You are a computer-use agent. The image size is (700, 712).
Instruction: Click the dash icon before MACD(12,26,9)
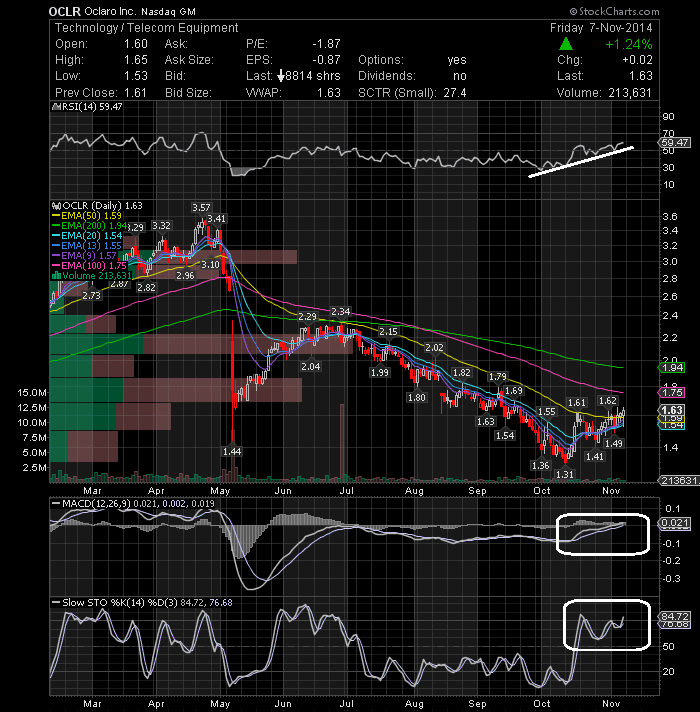coord(56,504)
